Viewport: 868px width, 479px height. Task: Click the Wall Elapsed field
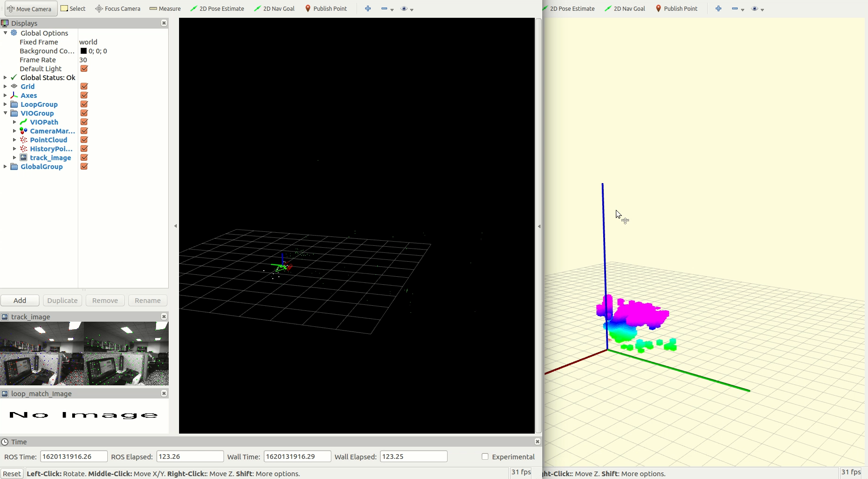413,457
